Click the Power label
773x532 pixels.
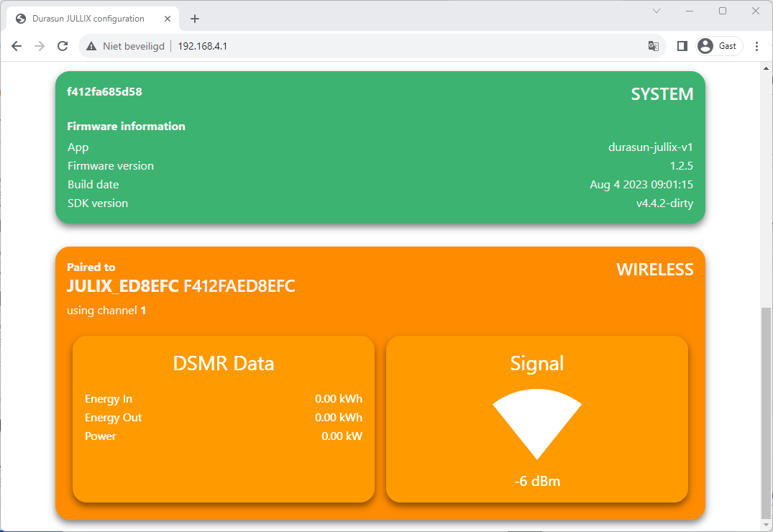101,436
